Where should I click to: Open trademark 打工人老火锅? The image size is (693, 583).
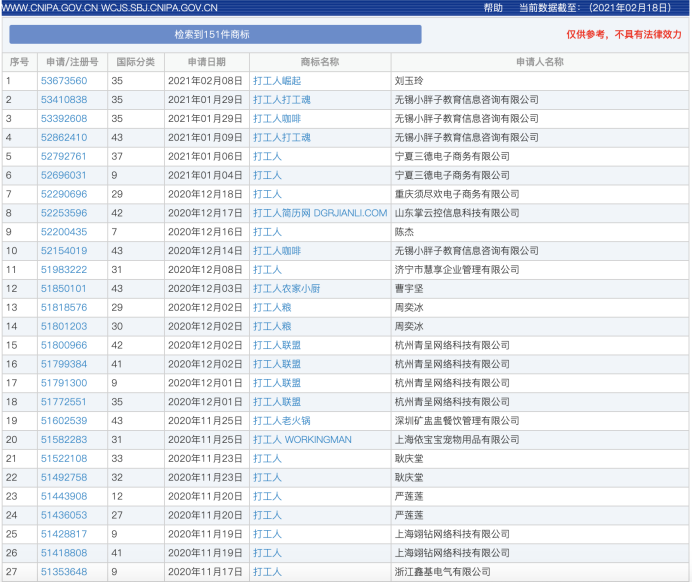(x=282, y=421)
